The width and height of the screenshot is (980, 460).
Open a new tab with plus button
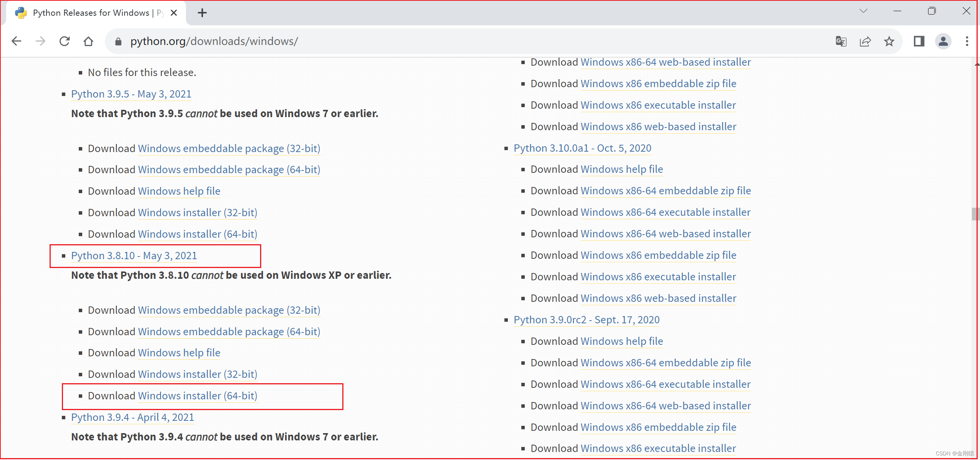202,13
